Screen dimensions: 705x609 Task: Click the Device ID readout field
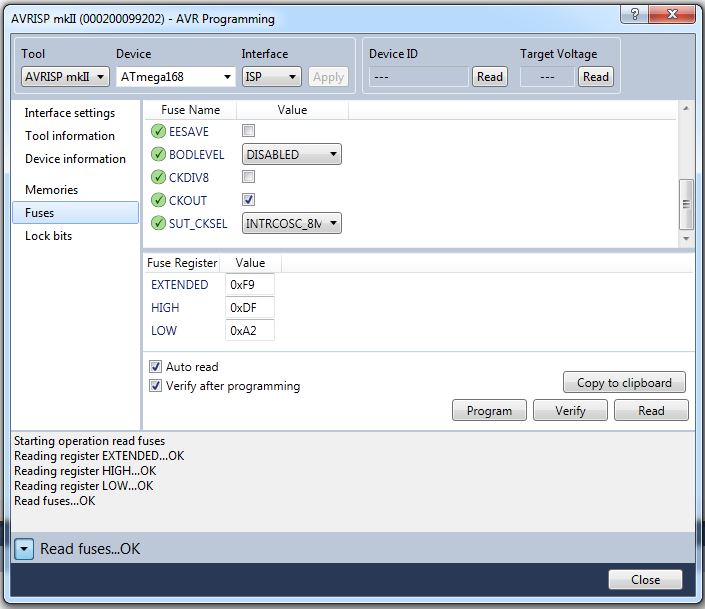point(418,77)
